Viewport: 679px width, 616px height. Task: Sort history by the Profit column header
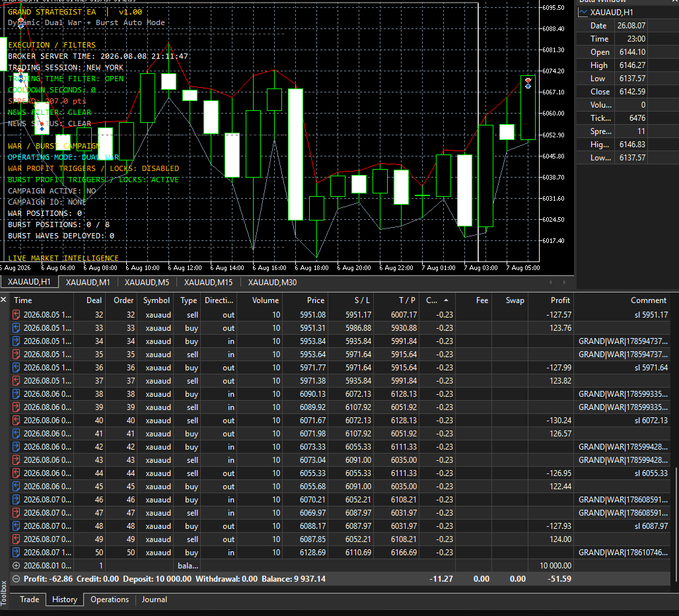[551, 300]
